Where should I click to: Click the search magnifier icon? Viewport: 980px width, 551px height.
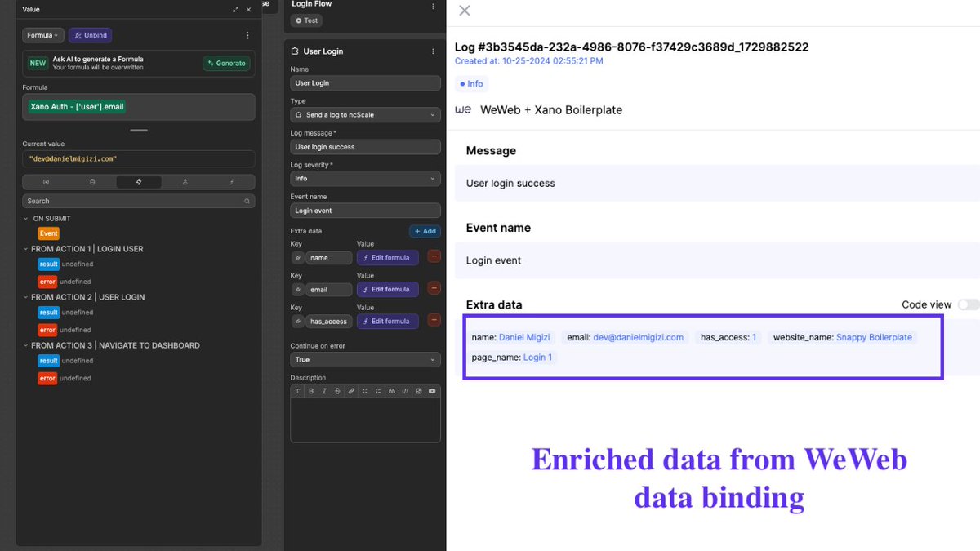(x=247, y=201)
